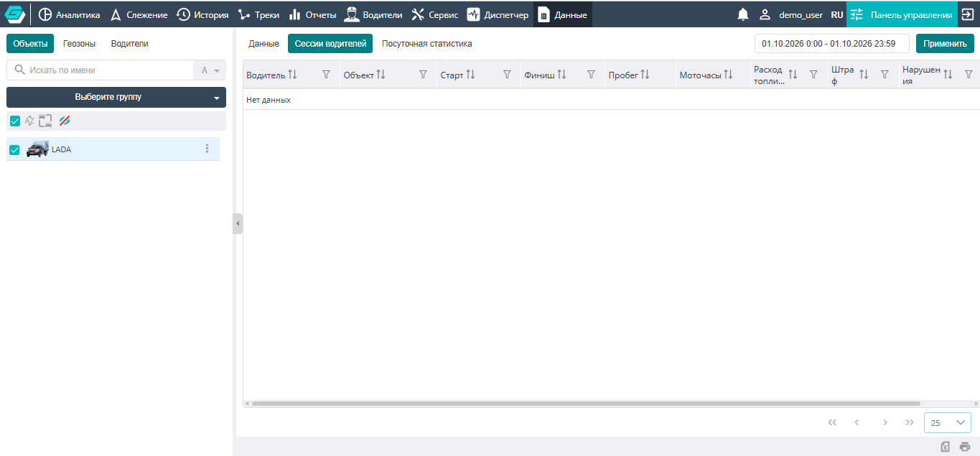
Task: Open the search mode dropdown labeled A
Action: (x=210, y=70)
